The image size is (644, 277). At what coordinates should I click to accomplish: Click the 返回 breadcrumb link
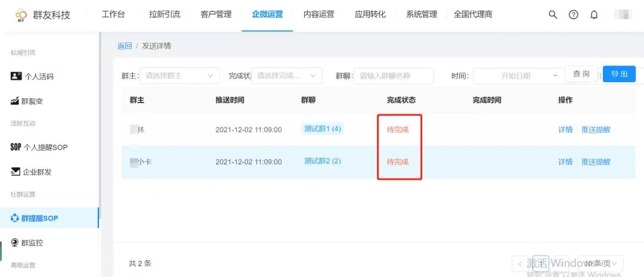pyautogui.click(x=125, y=46)
